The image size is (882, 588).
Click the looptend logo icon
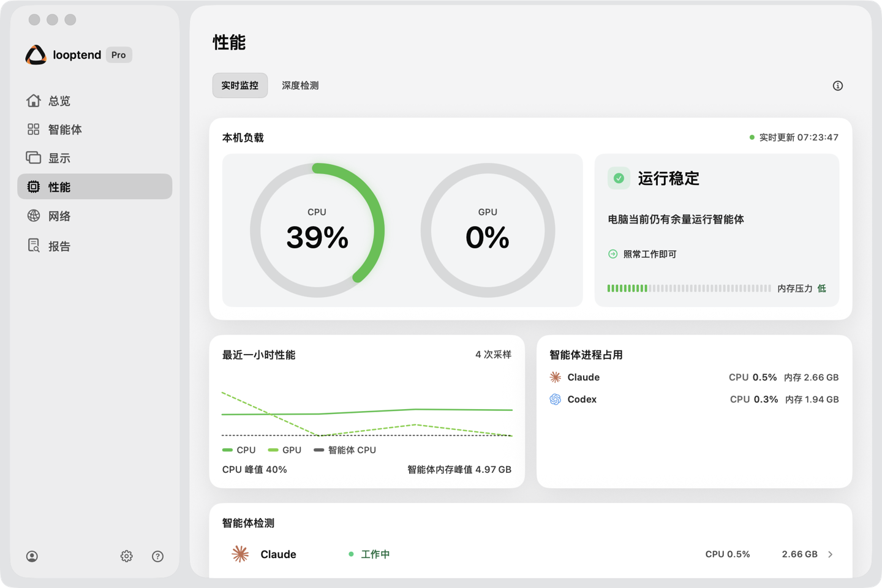pyautogui.click(x=36, y=55)
